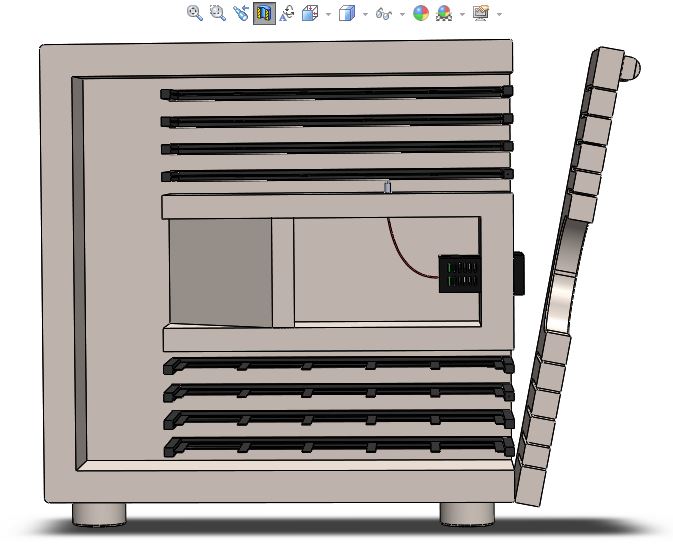Select the Zoom to Area tool
The height and width of the screenshot is (547, 673).
218,13
